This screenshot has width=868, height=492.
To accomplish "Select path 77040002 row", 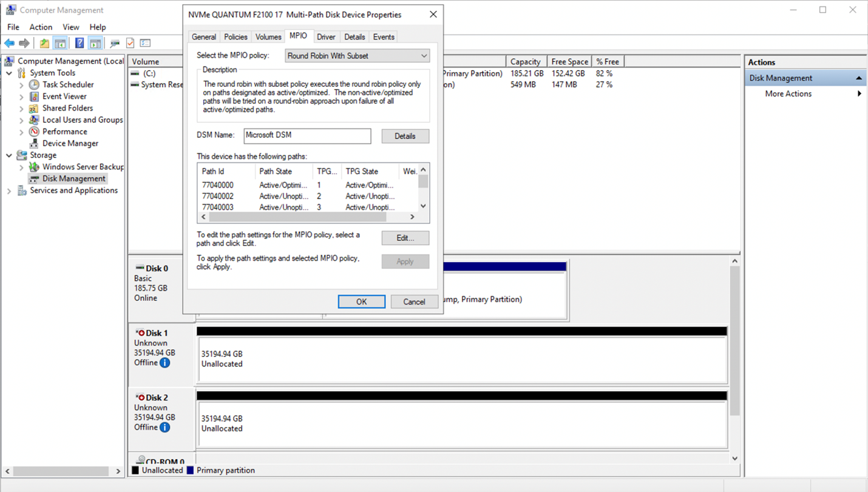I will pyautogui.click(x=308, y=196).
